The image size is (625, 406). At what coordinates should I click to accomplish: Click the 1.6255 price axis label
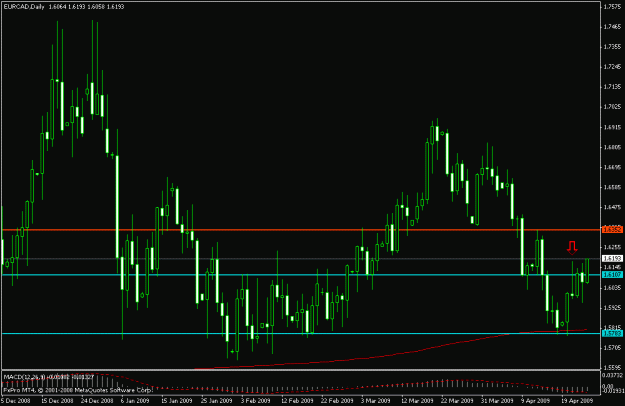click(613, 247)
